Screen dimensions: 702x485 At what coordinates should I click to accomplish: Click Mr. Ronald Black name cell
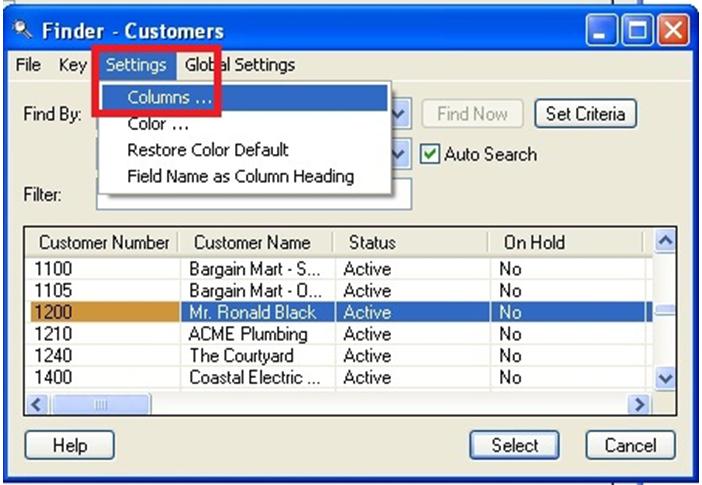(257, 312)
